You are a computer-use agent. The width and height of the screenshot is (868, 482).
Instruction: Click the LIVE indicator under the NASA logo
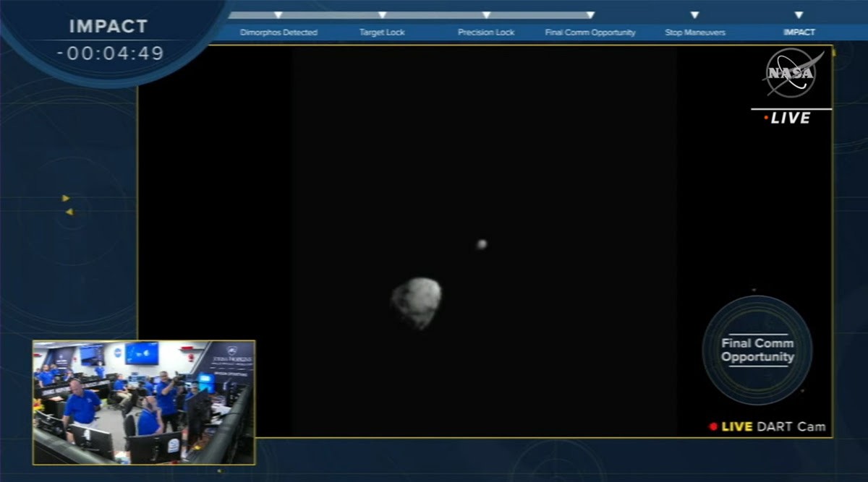[x=788, y=118]
